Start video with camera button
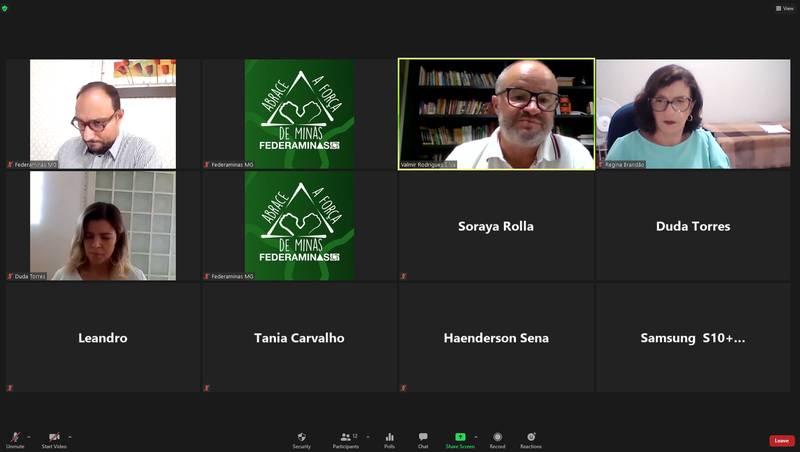This screenshot has width=800, height=452. coord(54,438)
